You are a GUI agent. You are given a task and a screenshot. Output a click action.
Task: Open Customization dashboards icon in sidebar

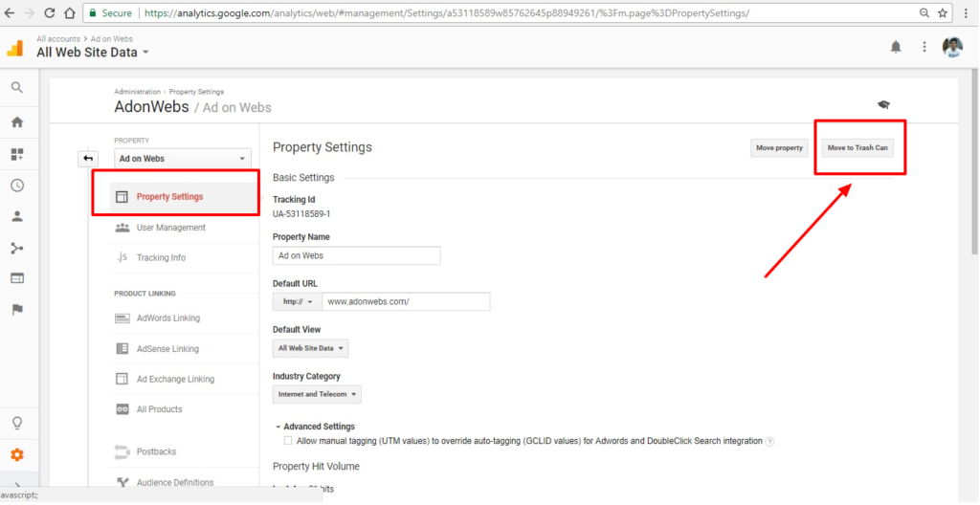click(17, 154)
